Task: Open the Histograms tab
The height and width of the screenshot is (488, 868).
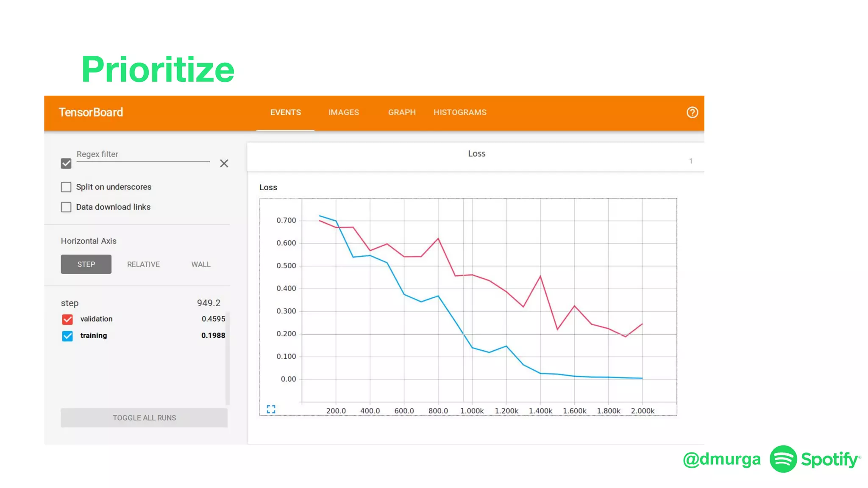Action: pos(459,113)
